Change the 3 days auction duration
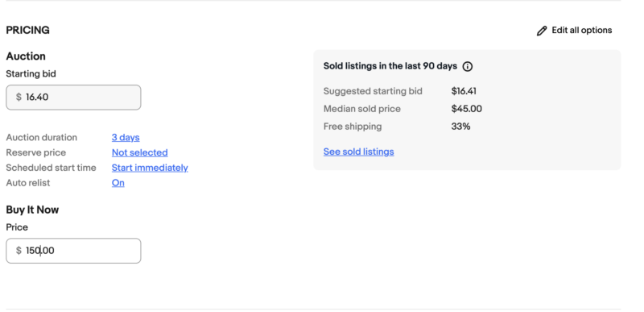 pos(126,137)
